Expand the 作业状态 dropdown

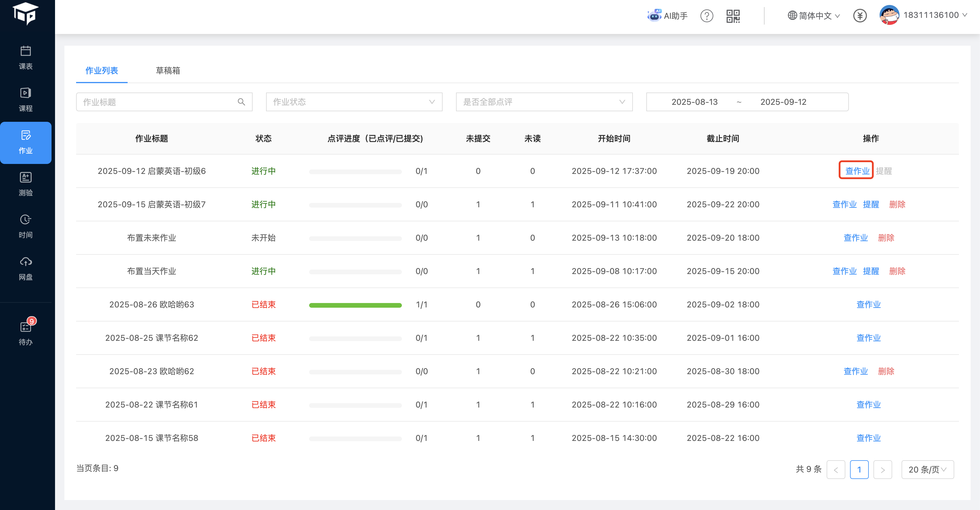(354, 102)
